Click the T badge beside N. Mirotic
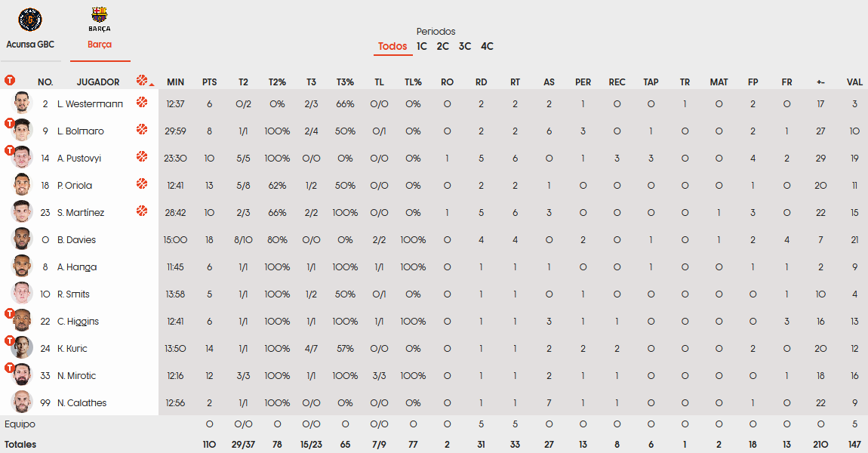 pos(9,368)
